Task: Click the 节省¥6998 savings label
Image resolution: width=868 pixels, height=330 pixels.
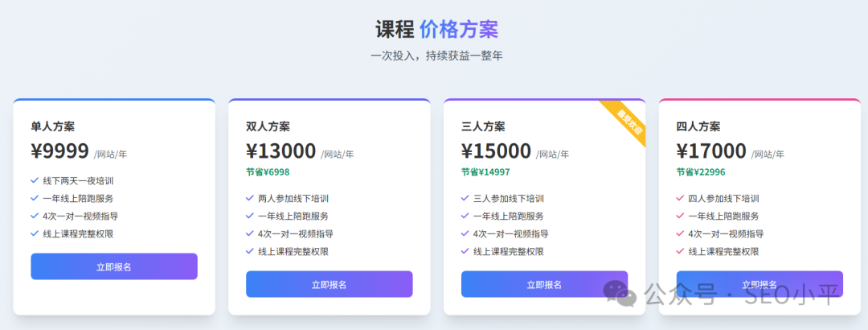Action: [x=268, y=172]
